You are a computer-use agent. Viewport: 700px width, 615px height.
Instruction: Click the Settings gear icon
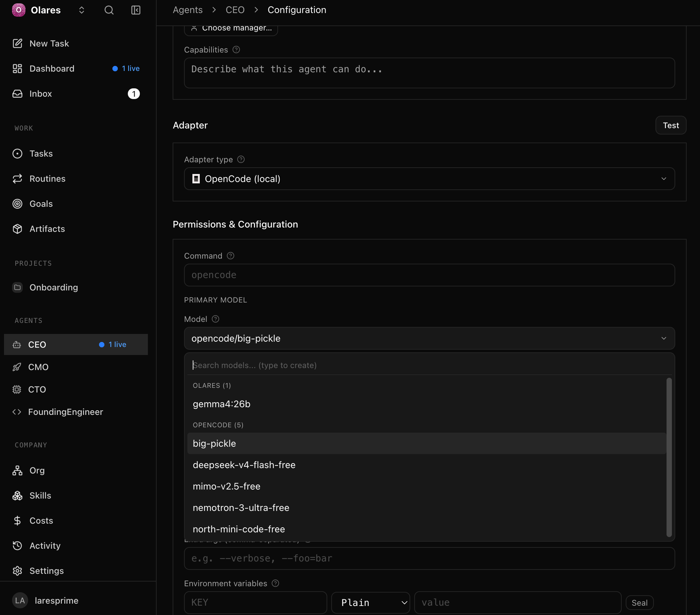pos(17,571)
